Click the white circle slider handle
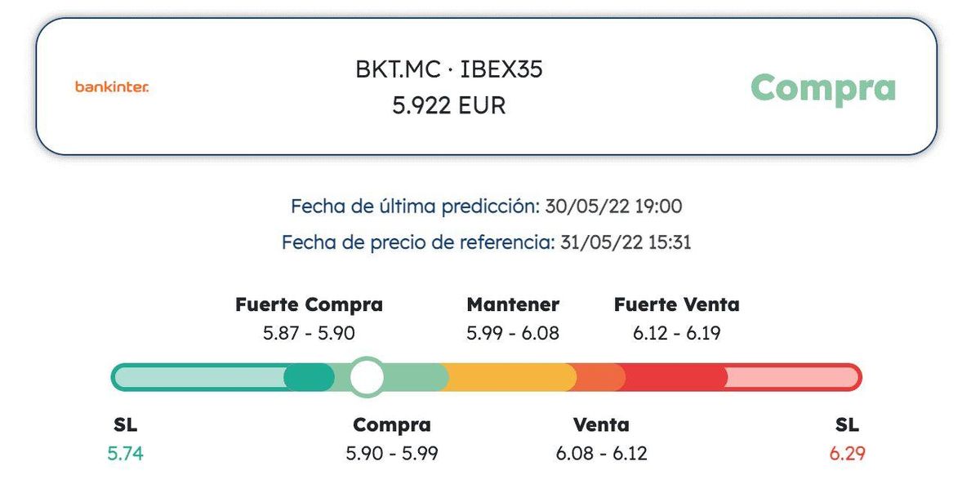 (367, 377)
